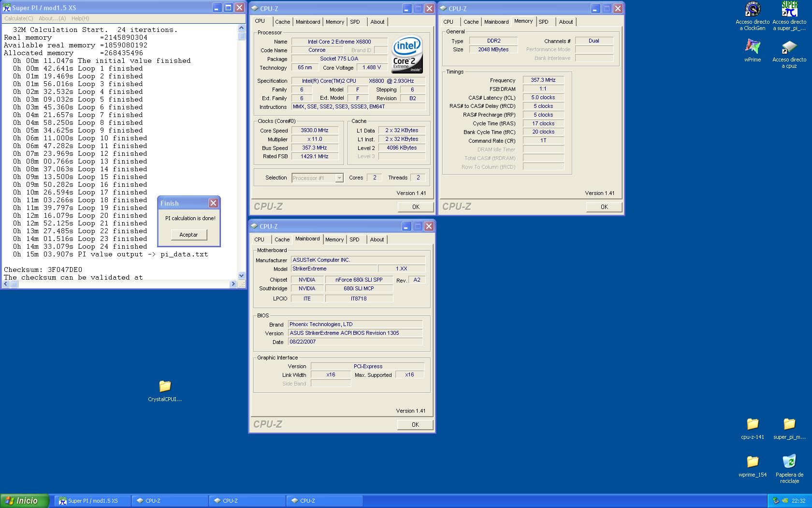
Task: Select Memory tab in Mainboard CPU-Z window
Action: tap(334, 239)
